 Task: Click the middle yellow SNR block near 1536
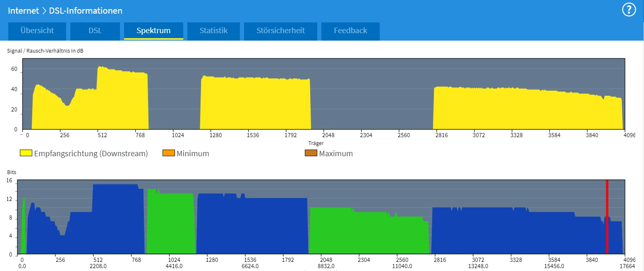click(255, 104)
